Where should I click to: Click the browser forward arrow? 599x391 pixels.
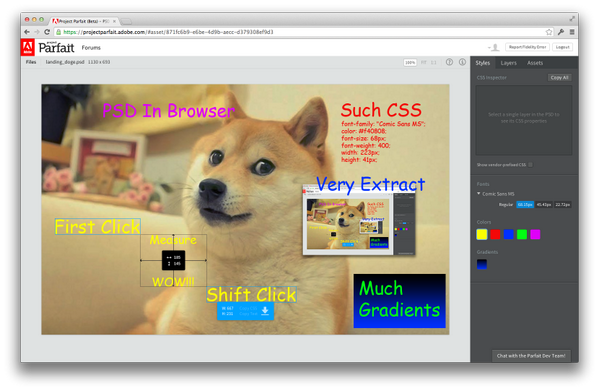click(37, 32)
